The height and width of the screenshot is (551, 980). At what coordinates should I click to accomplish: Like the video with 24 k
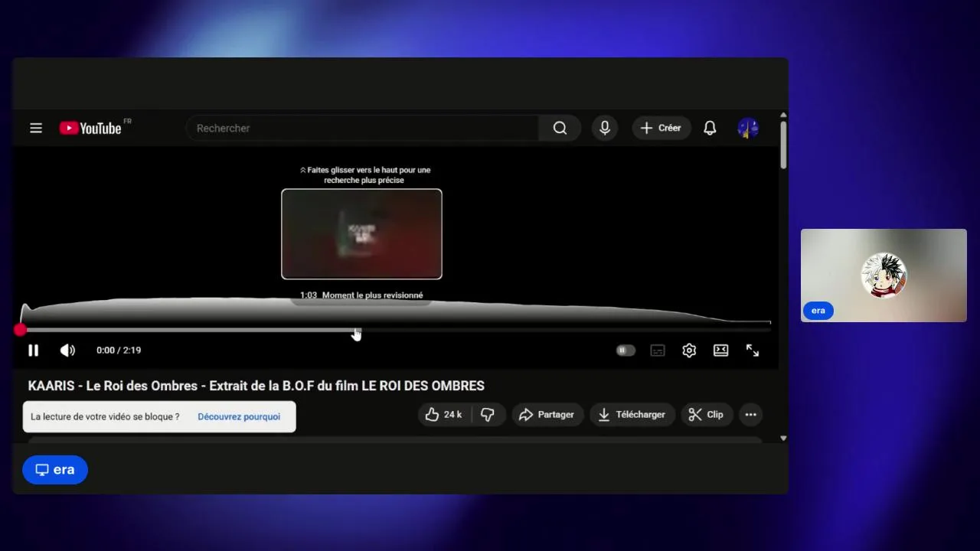tap(444, 415)
